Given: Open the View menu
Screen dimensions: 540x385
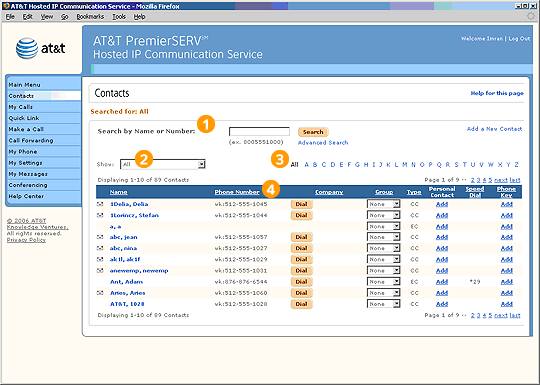Looking at the screenshot, I should click(47, 17).
